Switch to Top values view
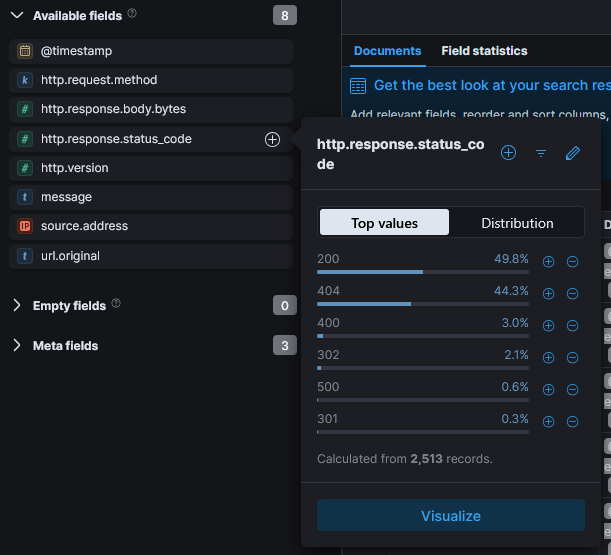Screen dimensions: 611x555 pyautogui.click(x=384, y=223)
